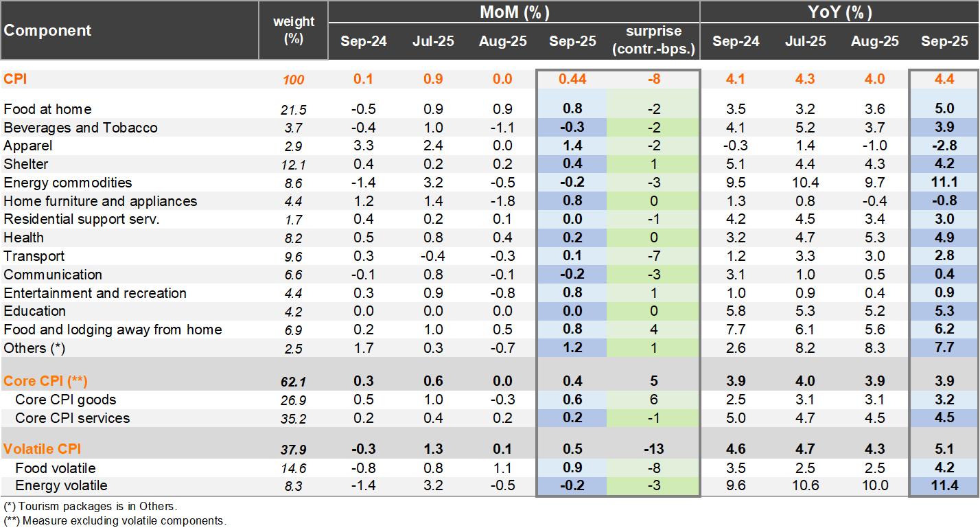Click the 'Beverages and Tobacco' row label
This screenshot has height=530, width=980.
pos(80,128)
